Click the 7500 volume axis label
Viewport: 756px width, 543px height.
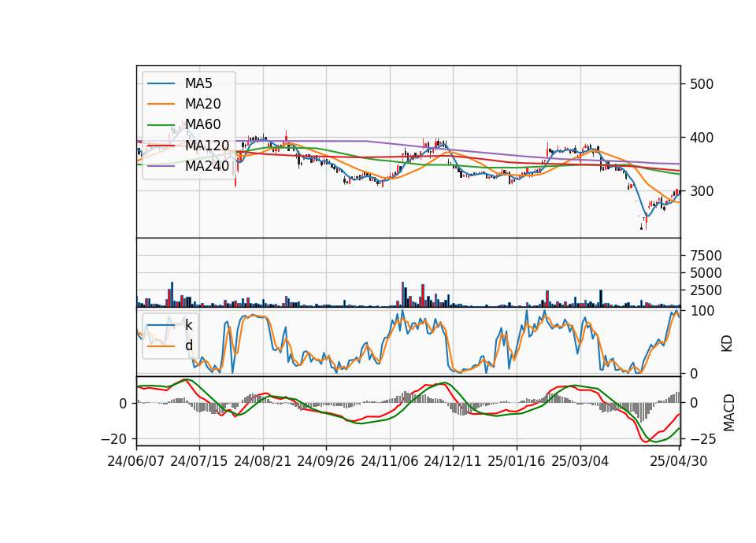pyautogui.click(x=706, y=255)
